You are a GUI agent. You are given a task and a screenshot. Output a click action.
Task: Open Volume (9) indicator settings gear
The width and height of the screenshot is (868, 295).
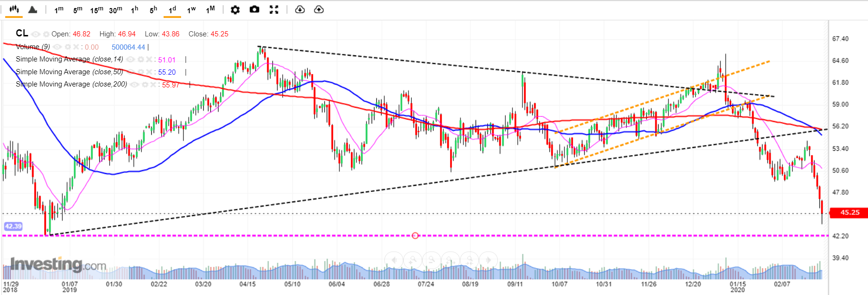[x=68, y=47]
